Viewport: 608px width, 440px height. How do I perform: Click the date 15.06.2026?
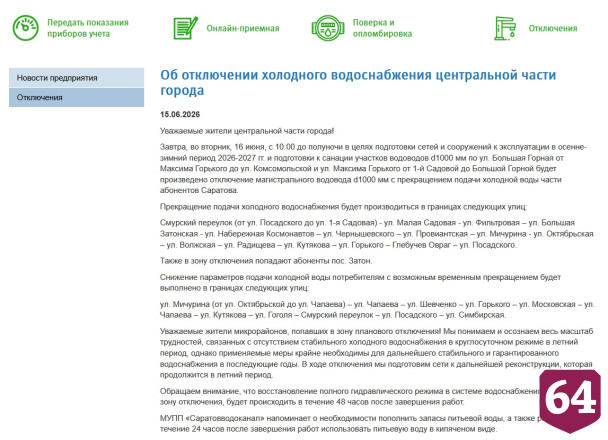coord(180,114)
